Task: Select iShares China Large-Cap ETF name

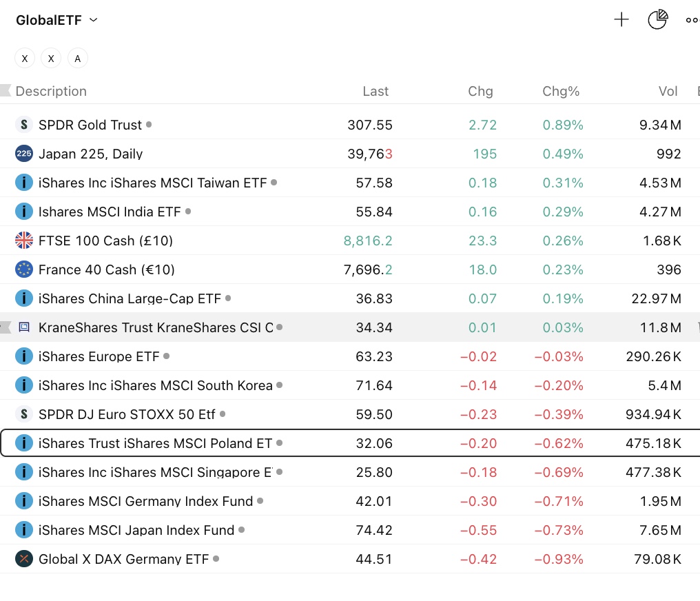Action: [130, 298]
